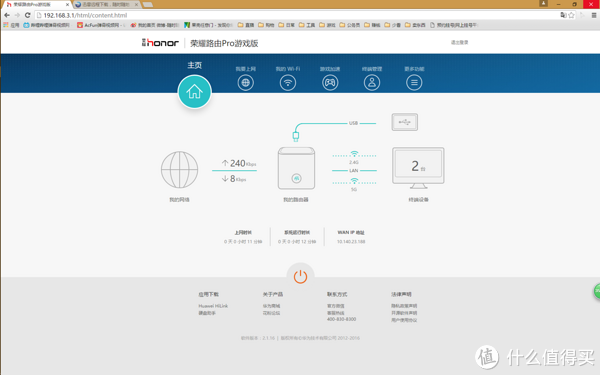Open the My Wi-Fi nav icon

click(x=288, y=83)
